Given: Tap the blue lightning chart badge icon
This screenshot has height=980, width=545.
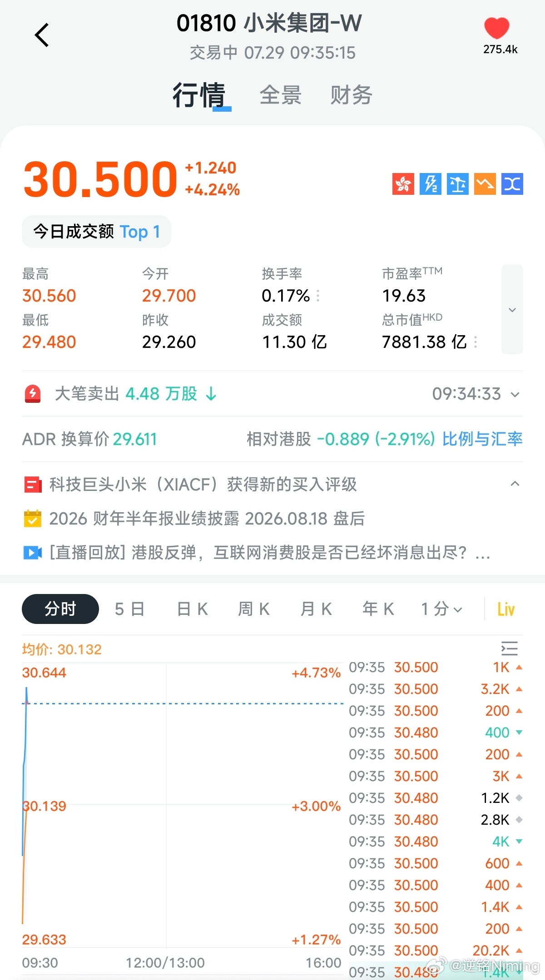Looking at the screenshot, I should tap(431, 184).
